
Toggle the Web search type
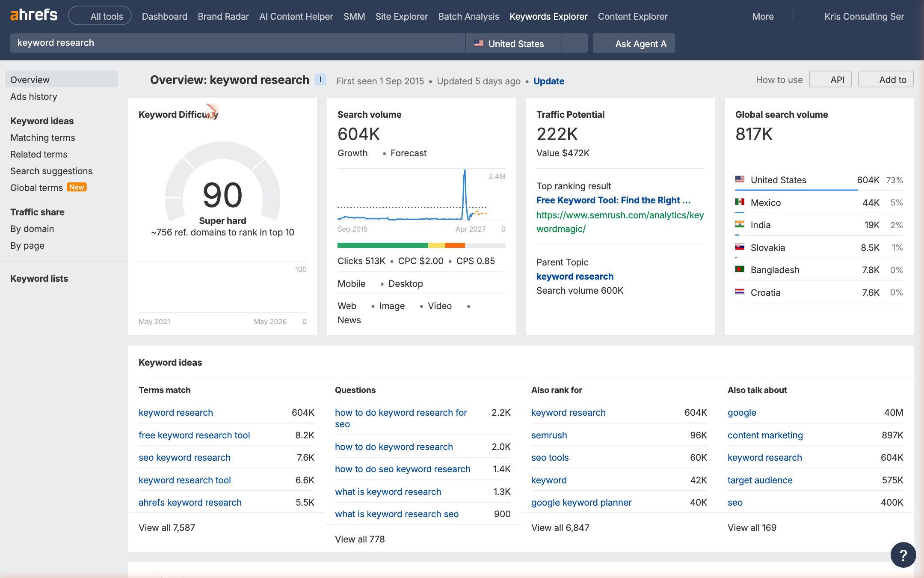click(346, 306)
